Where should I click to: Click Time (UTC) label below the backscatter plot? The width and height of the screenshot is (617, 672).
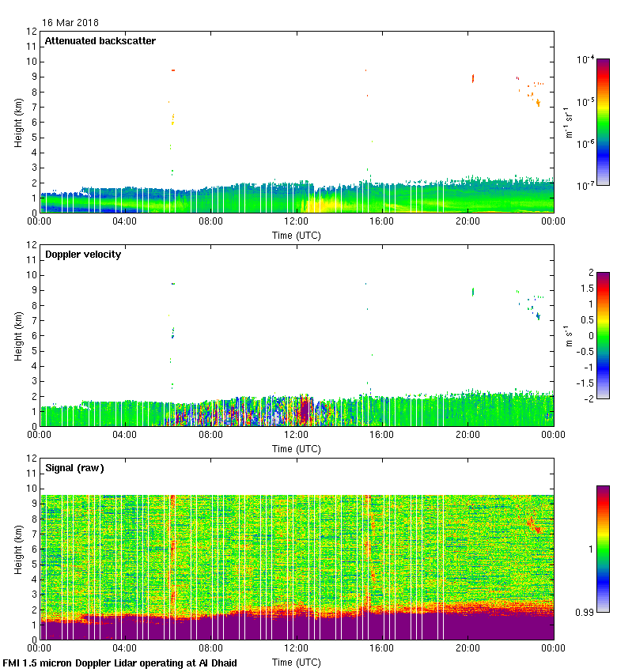(x=297, y=235)
